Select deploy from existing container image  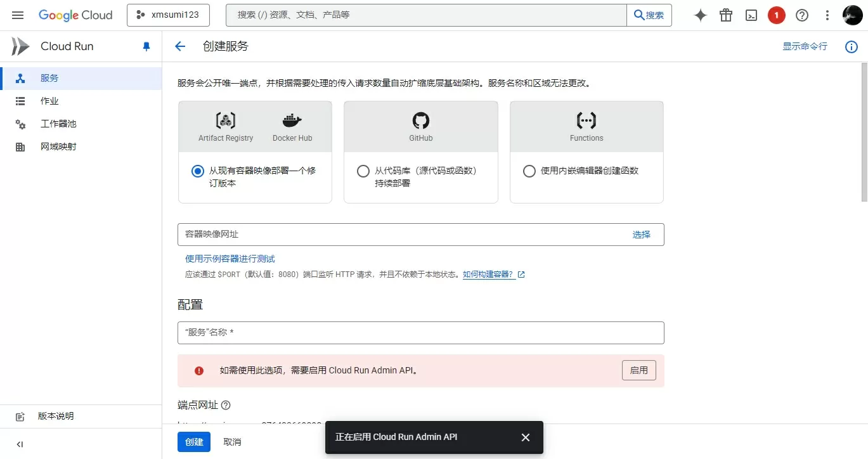(x=197, y=171)
